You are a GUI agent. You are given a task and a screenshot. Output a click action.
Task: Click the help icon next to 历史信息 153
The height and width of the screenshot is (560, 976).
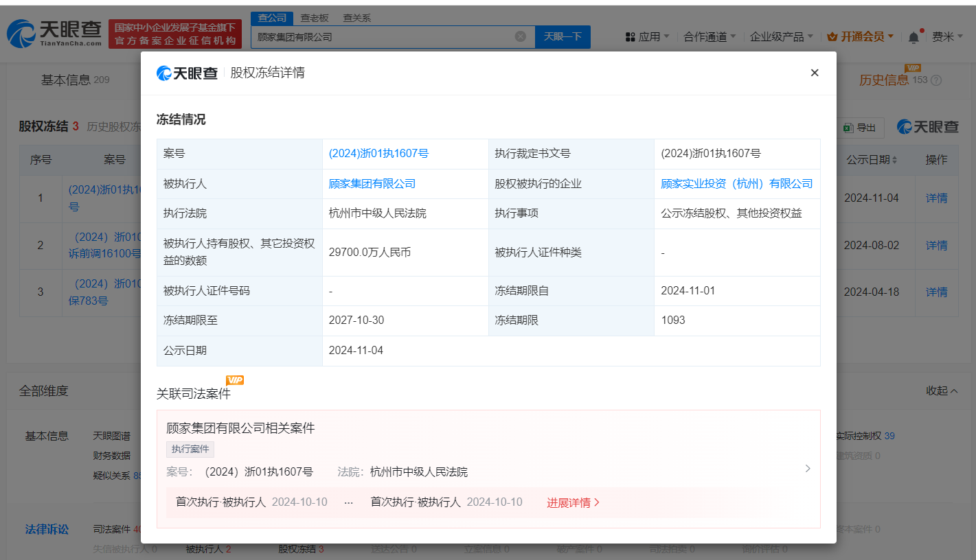(x=936, y=80)
